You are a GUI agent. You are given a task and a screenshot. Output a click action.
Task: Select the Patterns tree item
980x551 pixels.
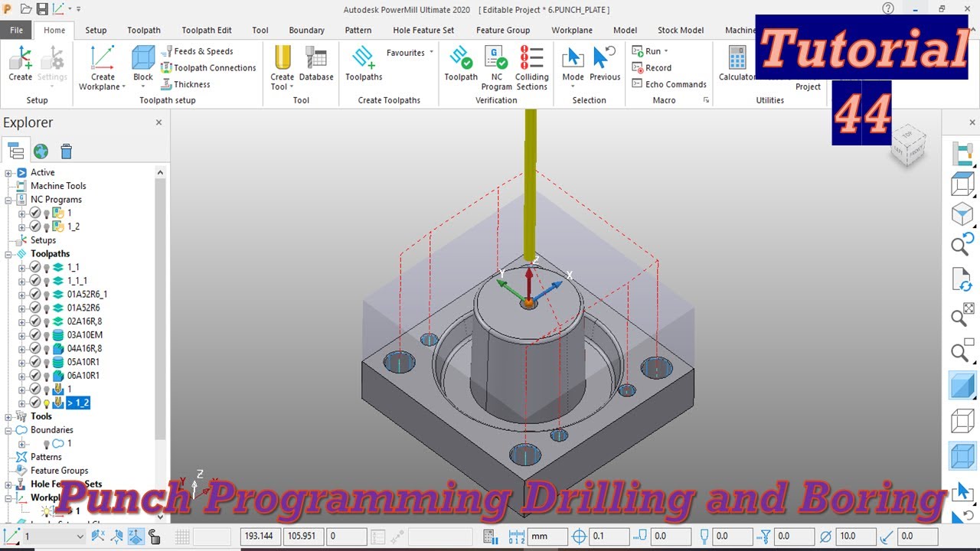(46, 457)
